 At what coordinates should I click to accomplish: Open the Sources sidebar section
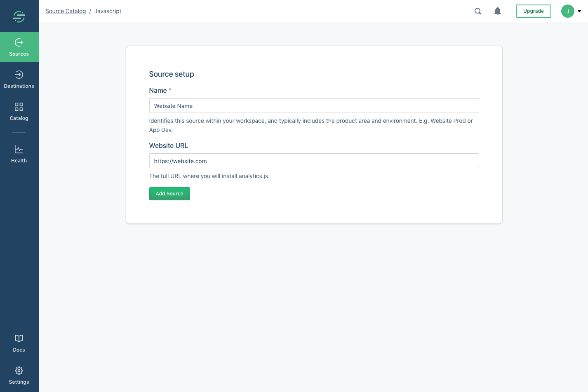pos(19,47)
